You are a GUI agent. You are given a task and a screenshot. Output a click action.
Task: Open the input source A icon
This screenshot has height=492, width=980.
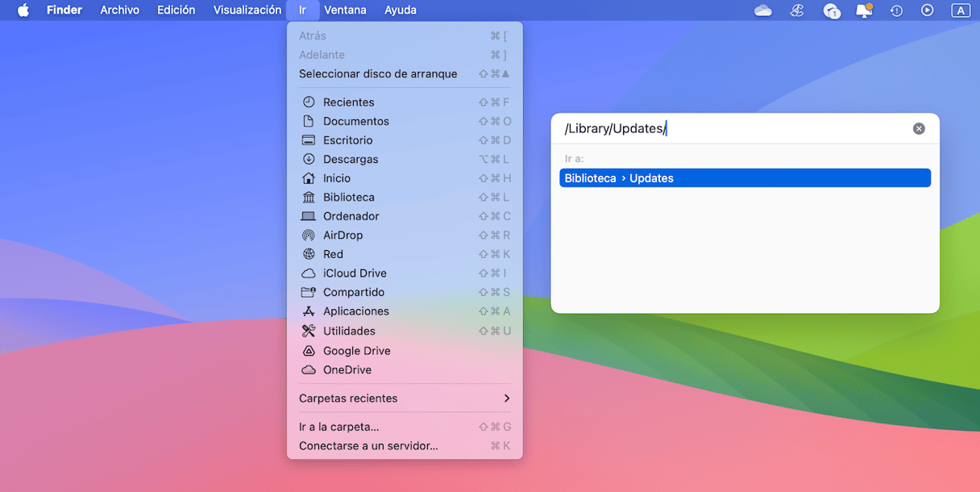tap(960, 10)
